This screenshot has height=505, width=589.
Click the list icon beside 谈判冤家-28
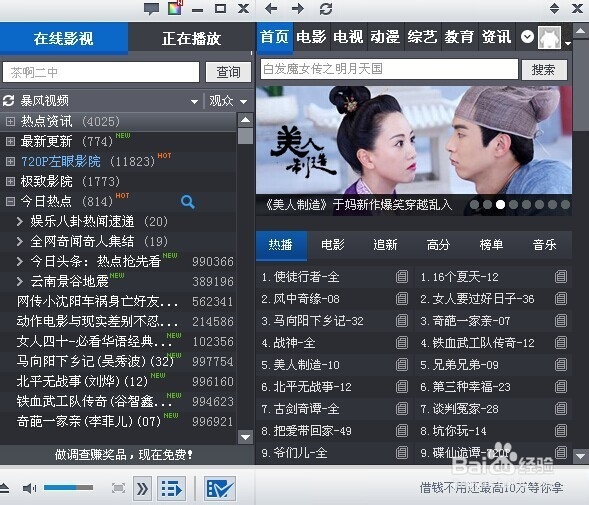[561, 408]
